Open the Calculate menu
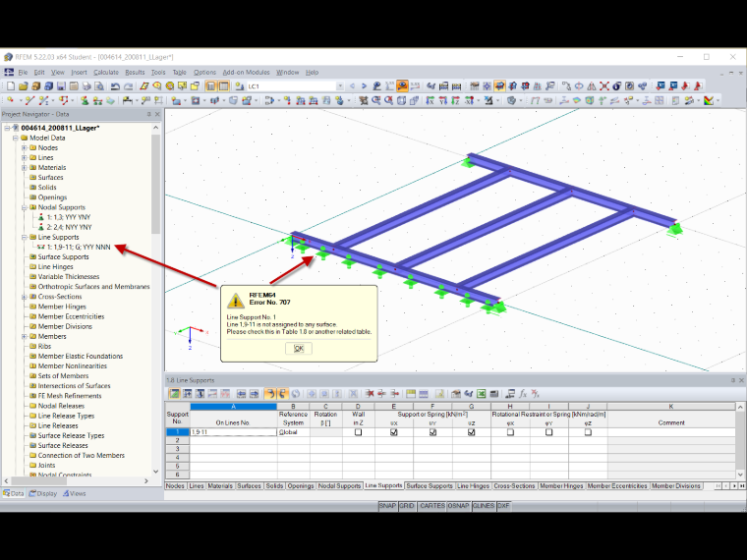747x560 pixels. (x=106, y=73)
